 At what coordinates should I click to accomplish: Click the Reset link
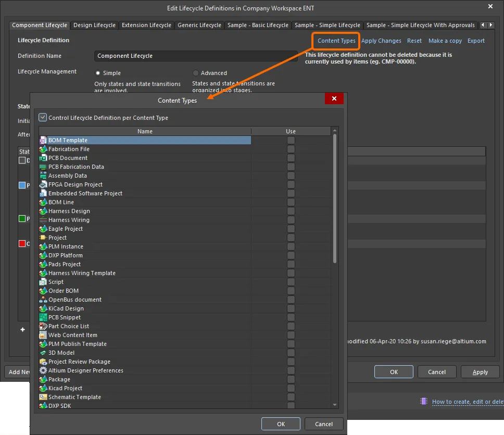414,41
